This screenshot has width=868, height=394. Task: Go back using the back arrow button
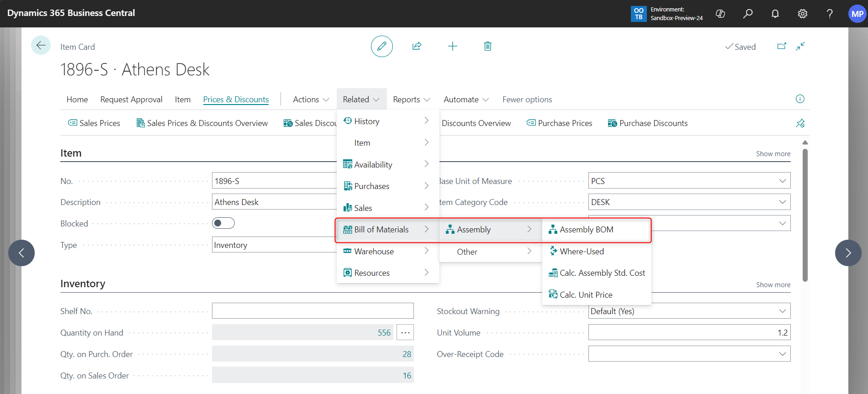point(41,45)
